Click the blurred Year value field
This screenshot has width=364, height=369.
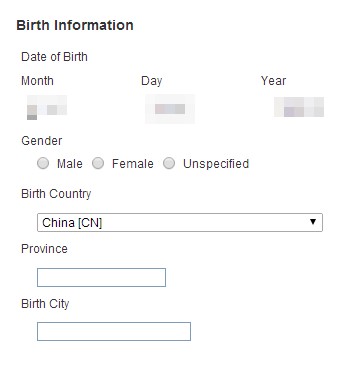tap(299, 107)
